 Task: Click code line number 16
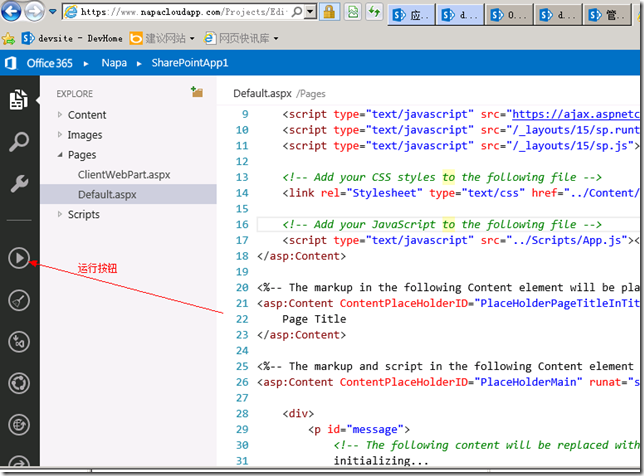(x=242, y=225)
